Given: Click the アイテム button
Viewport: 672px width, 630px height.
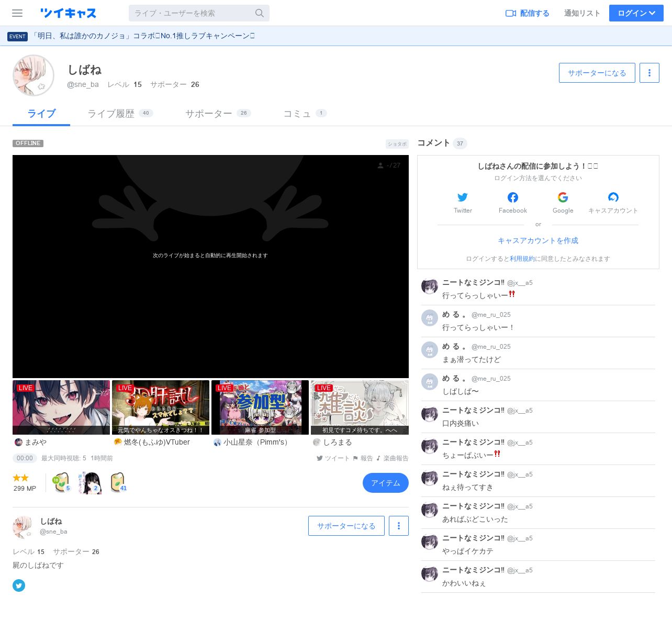Looking at the screenshot, I should (386, 483).
